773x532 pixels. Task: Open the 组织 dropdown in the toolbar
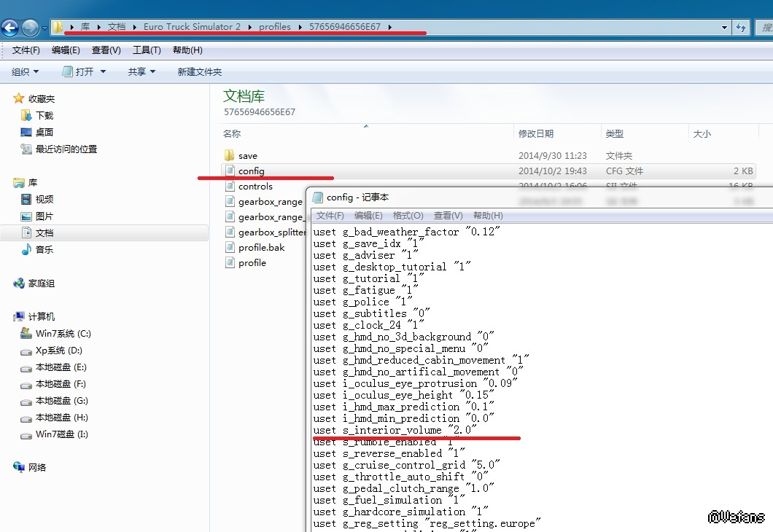(x=25, y=72)
